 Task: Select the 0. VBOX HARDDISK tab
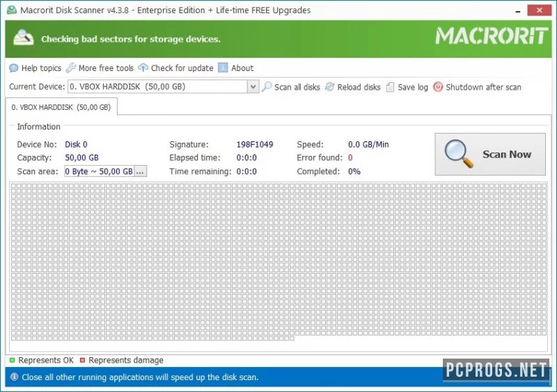coord(61,107)
